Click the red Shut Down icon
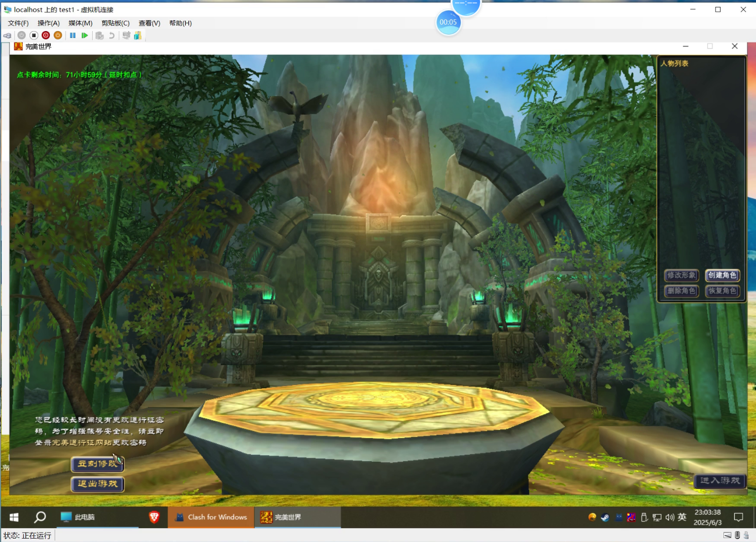The image size is (756, 542). 46,36
